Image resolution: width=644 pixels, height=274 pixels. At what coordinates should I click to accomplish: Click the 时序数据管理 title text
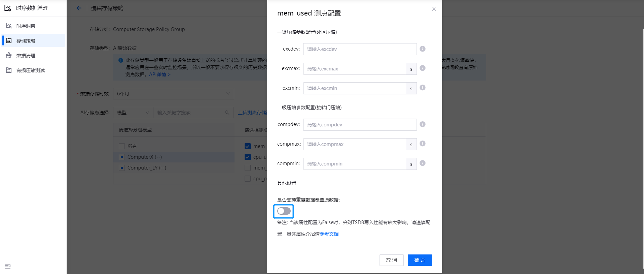(x=32, y=8)
